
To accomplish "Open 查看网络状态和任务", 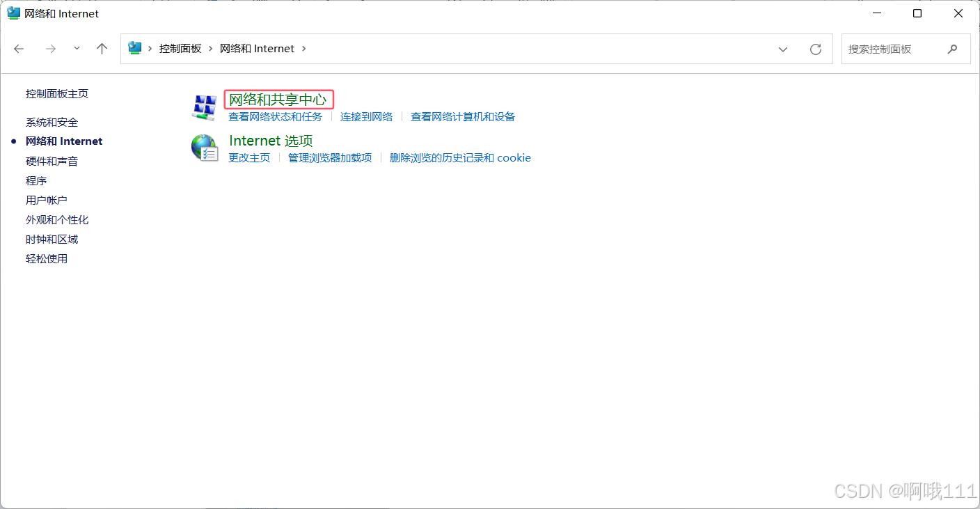I will pos(276,116).
